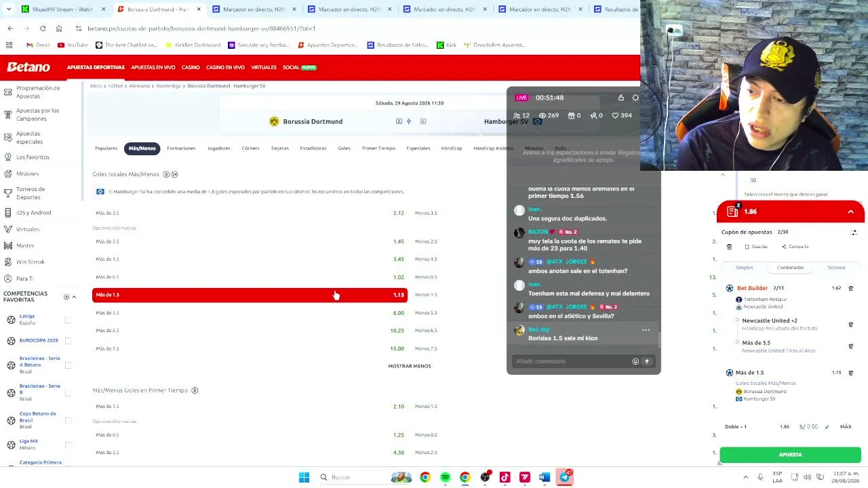868x488 pixels.
Task: Toggle Liga MX favorite checkbox
Action: coord(68,445)
